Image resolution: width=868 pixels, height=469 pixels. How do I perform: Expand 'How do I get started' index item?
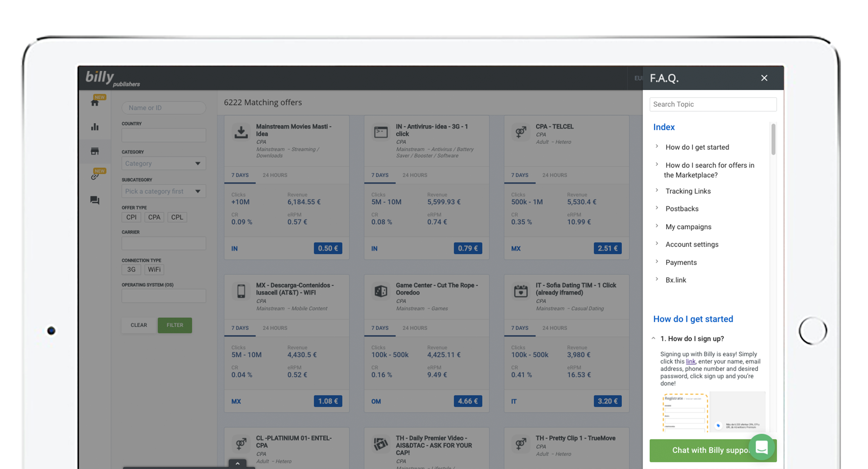(x=697, y=147)
